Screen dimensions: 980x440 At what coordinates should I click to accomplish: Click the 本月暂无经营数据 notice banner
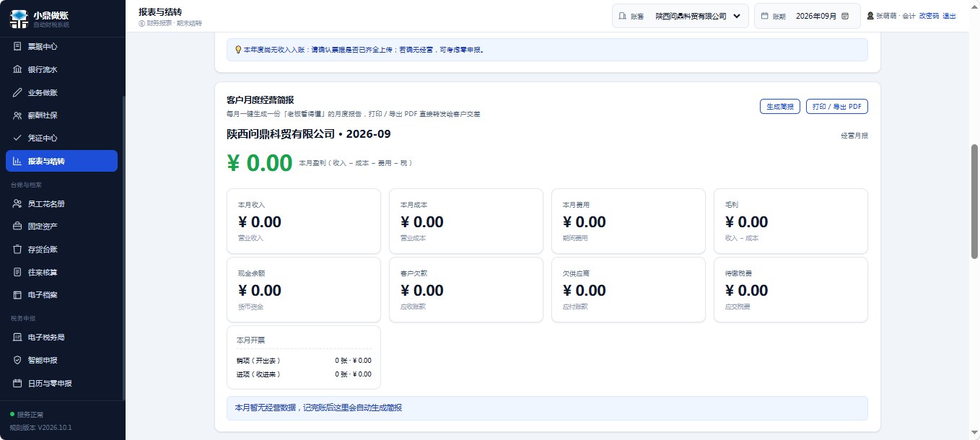tap(547, 408)
